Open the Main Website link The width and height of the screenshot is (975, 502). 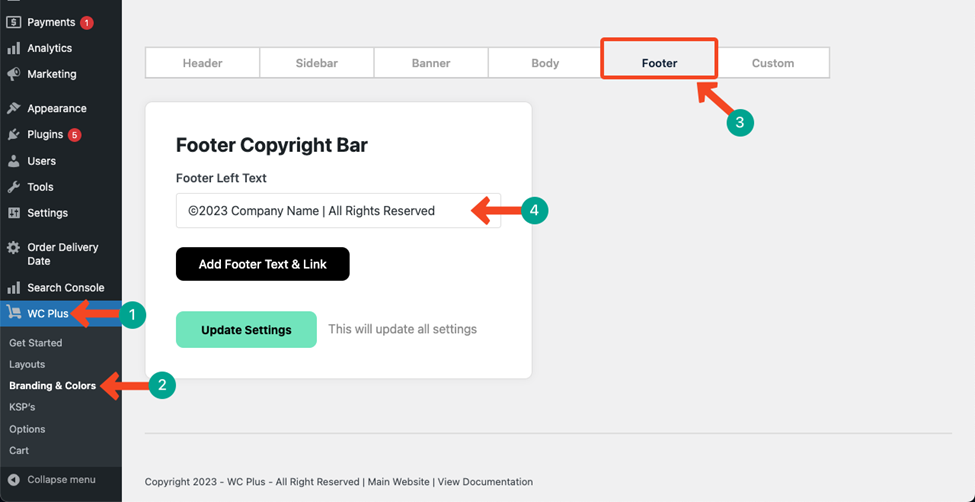tap(398, 481)
